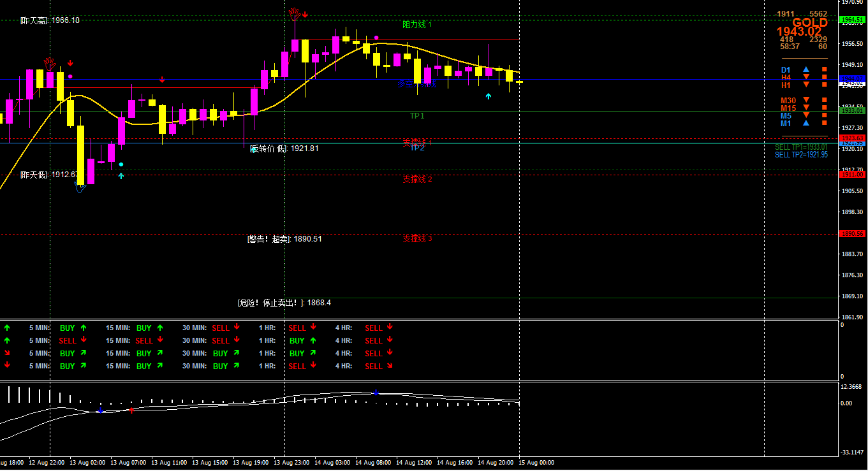Viewport: 868px width, 471px height.
Task: Select the 危险!停止卖出!: 1868.4 label
Action: [284, 303]
